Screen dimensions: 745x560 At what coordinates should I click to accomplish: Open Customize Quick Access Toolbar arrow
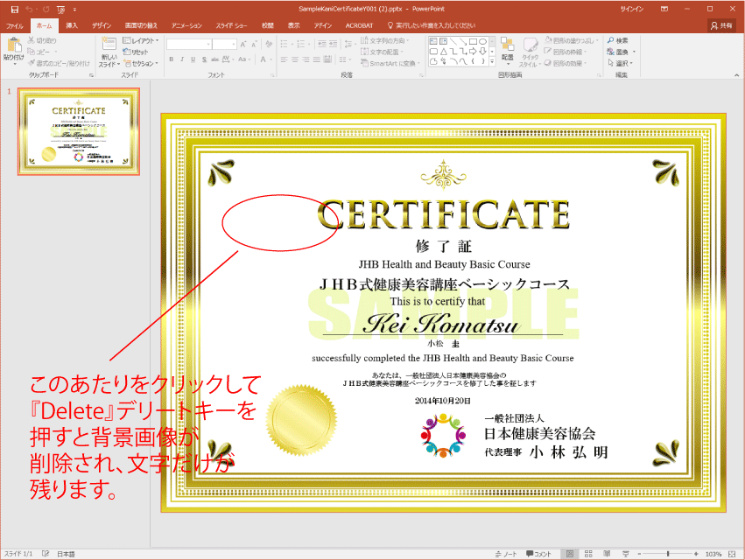click(74, 9)
